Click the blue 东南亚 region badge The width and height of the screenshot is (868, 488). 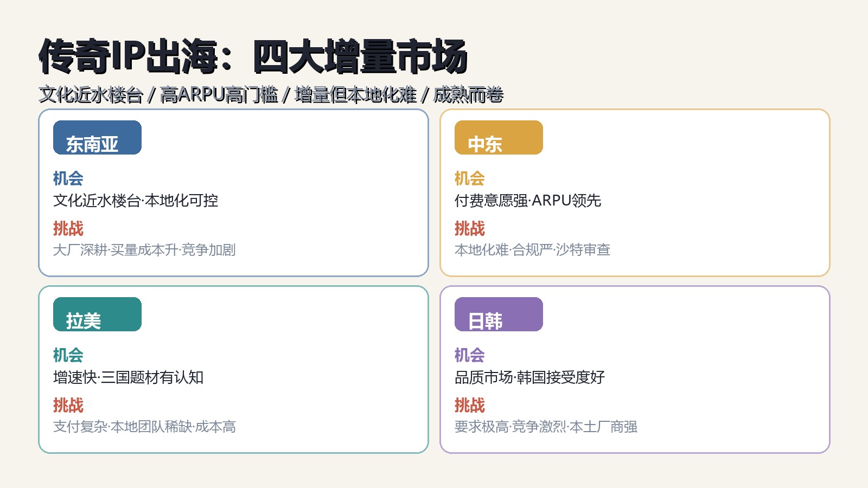pyautogui.click(x=97, y=138)
